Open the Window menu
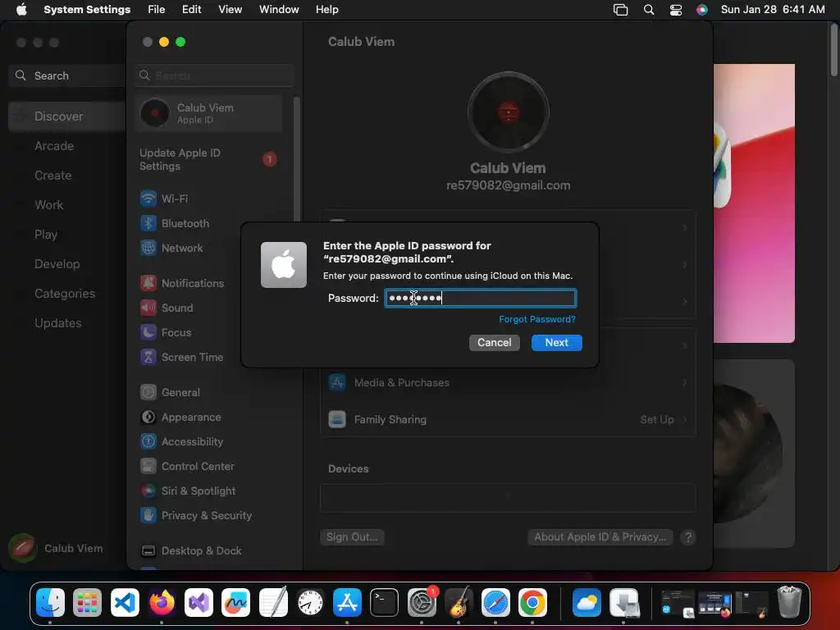This screenshot has width=840, height=630. tap(279, 10)
